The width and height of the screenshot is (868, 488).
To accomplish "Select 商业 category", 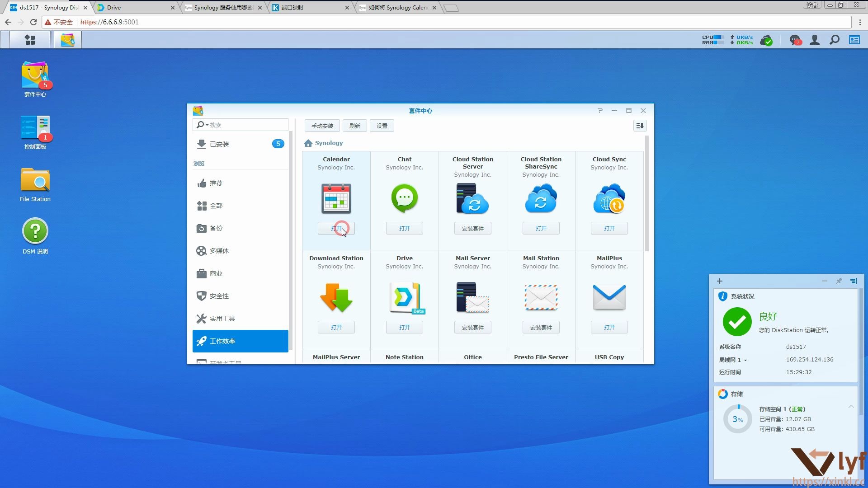I will pos(241,273).
